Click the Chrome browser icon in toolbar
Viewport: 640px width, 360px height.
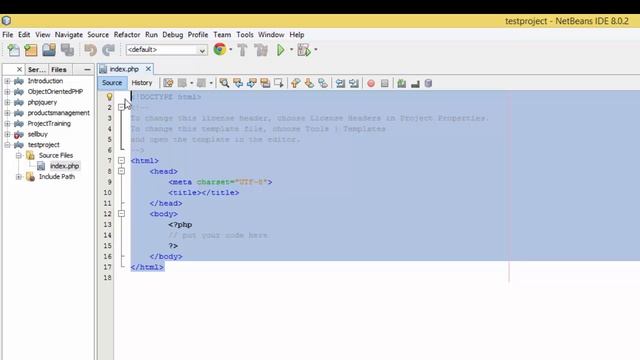[x=220, y=49]
